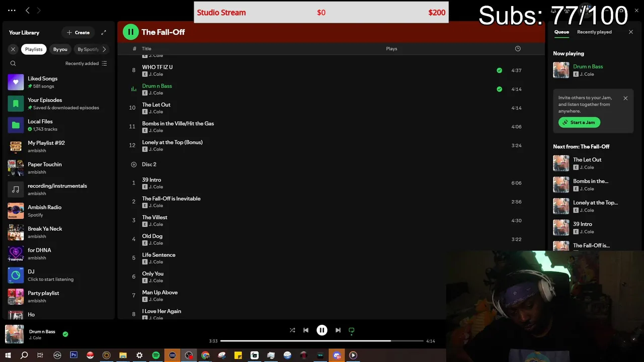
Task: Pause playback using the green header button
Action: coord(130,32)
